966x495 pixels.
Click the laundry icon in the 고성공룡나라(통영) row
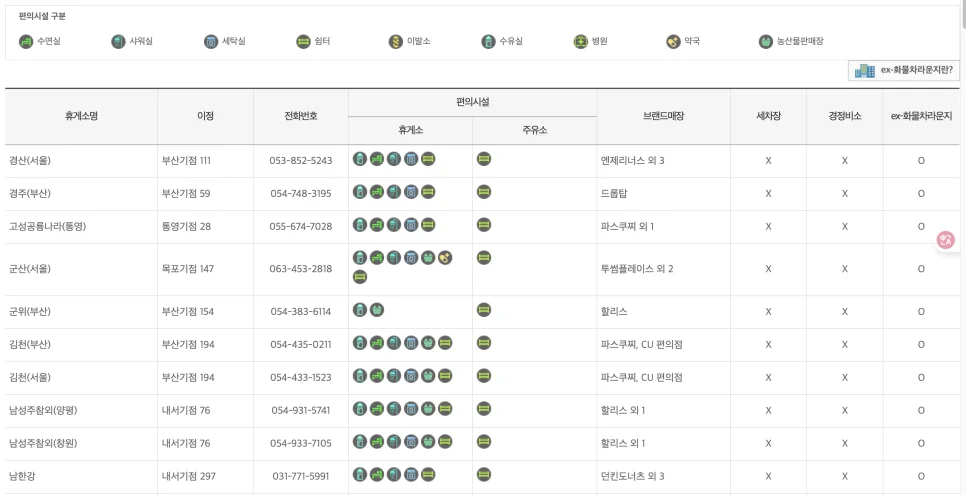click(x=411, y=224)
